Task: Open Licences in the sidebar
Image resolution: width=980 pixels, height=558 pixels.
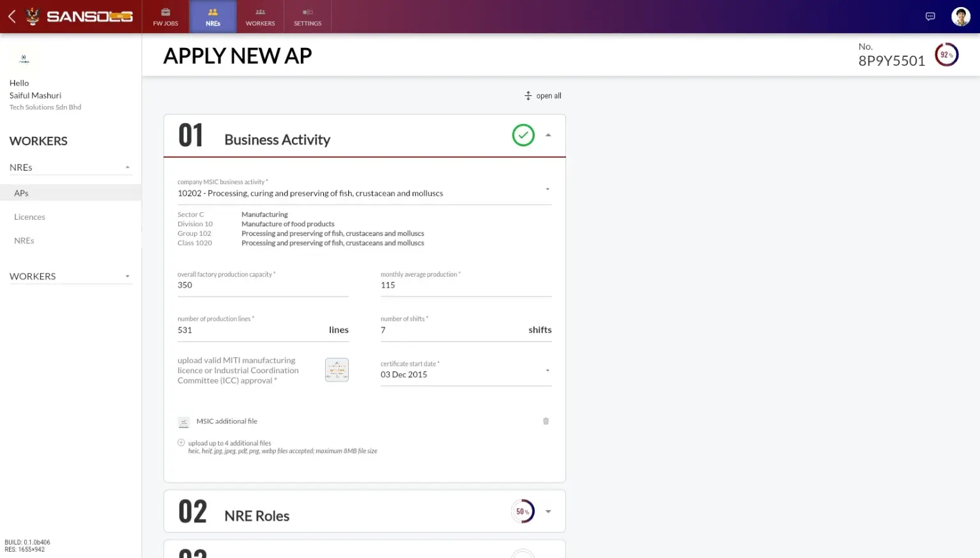Action: (29, 217)
